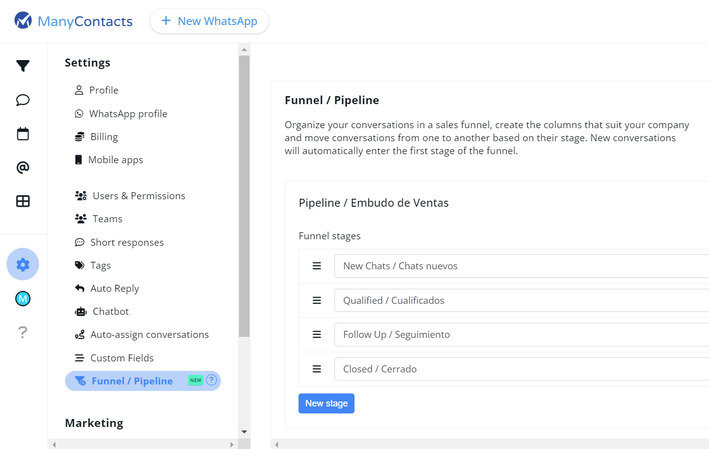Click the New WhatsApp button
This screenshot has width=709, height=449.
[x=209, y=21]
